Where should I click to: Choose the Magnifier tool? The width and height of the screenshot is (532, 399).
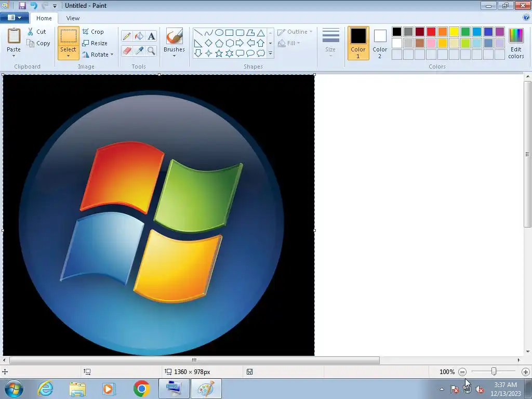[151, 50]
